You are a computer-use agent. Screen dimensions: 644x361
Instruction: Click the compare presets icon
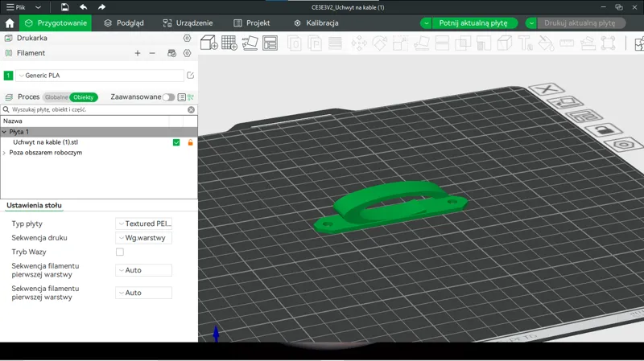(x=191, y=97)
